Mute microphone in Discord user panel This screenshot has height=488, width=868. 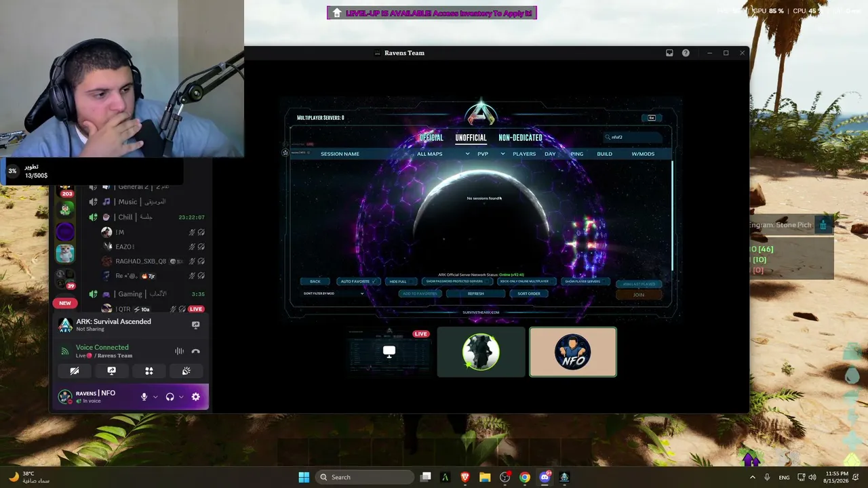[x=144, y=396]
